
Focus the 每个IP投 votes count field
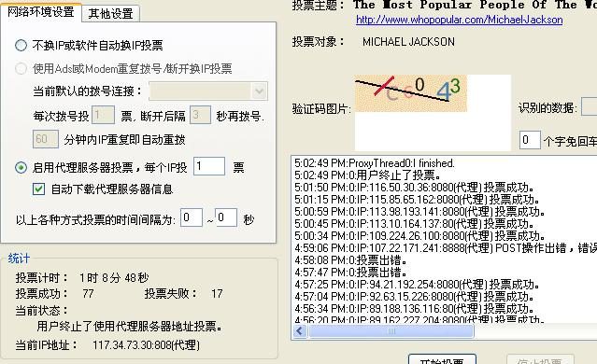click(x=209, y=166)
